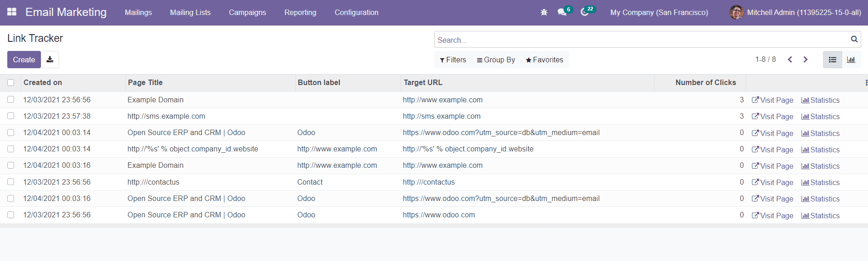Screen dimensions: 868x261
Task: Switch to list view icon
Action: click(832, 60)
